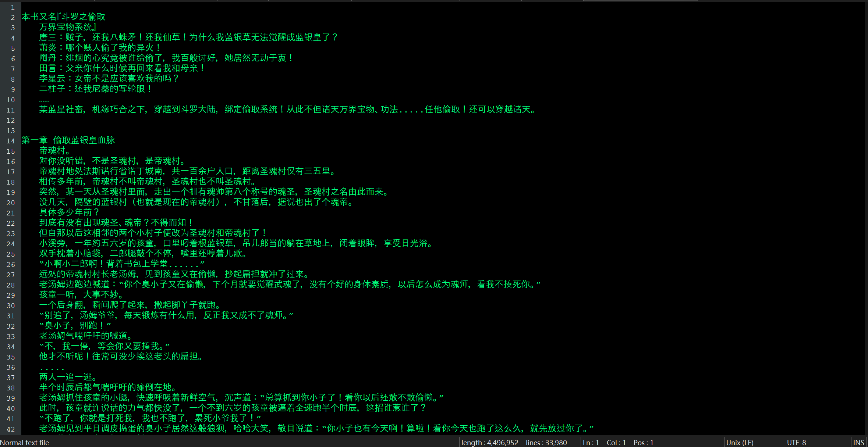Place cursor in line 李星云：女帝不是应该喜欢我的吗
The width and height of the screenshot is (868, 447).
pyautogui.click(x=109, y=79)
